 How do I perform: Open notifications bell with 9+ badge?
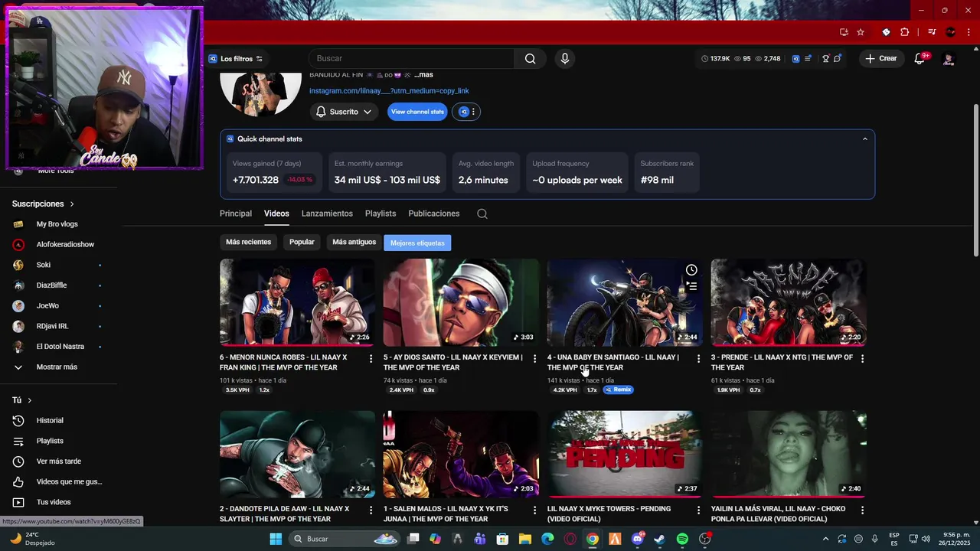click(x=920, y=59)
